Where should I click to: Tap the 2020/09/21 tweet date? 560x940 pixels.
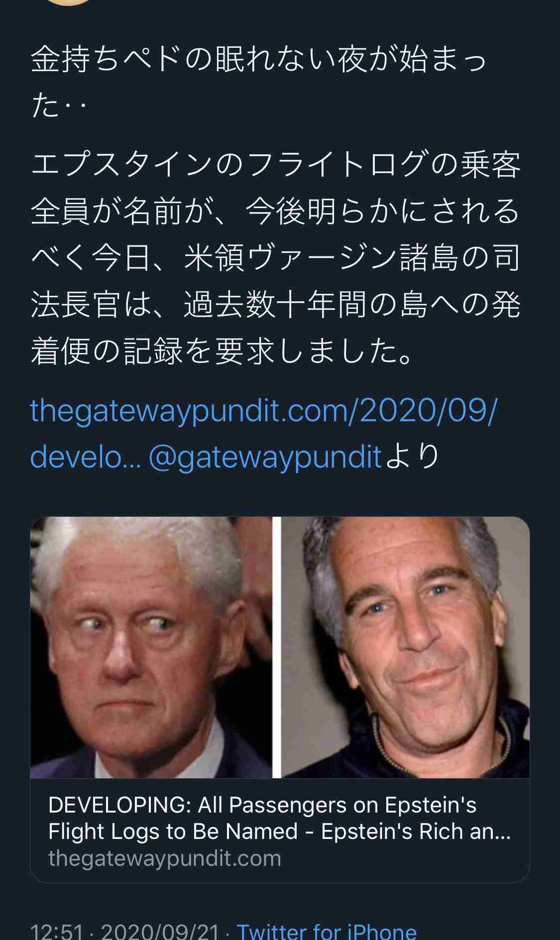click(x=160, y=931)
